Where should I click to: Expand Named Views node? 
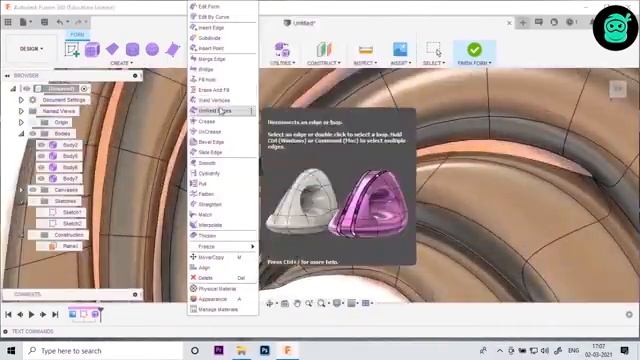(x=21, y=111)
